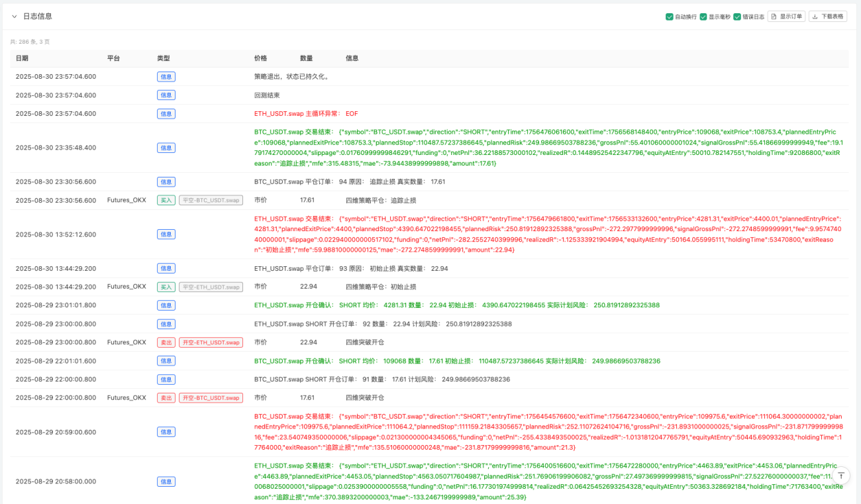Click the 开空-ETH_USDT.swap tag
The image size is (861, 504).
pyautogui.click(x=211, y=342)
